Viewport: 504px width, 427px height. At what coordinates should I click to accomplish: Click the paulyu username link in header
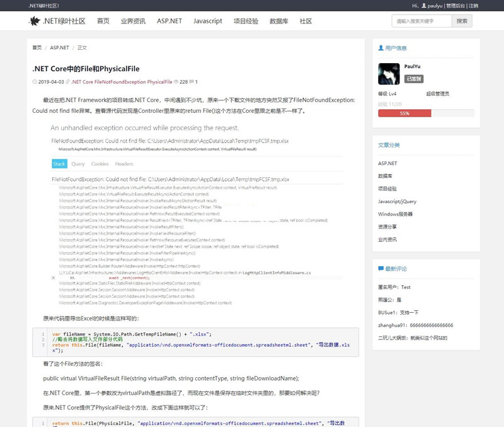435,6
